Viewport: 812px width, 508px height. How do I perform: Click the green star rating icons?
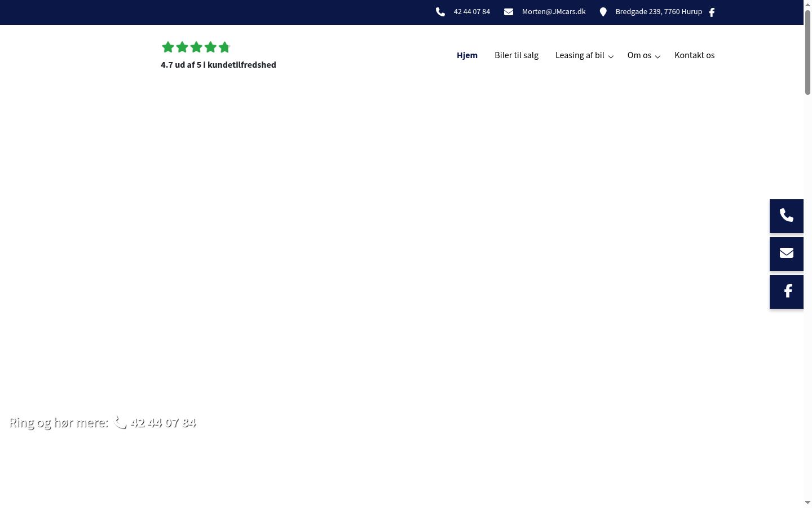(x=196, y=47)
